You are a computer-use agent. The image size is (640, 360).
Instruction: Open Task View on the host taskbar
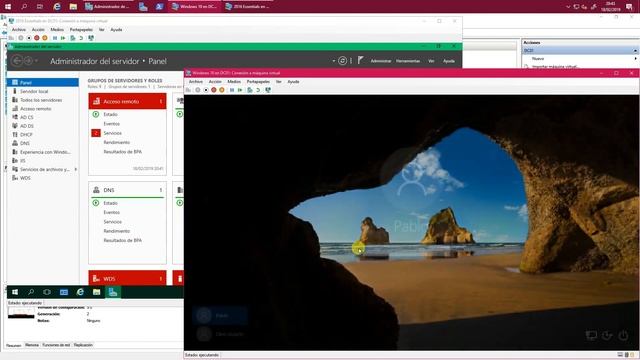[x=40, y=7]
